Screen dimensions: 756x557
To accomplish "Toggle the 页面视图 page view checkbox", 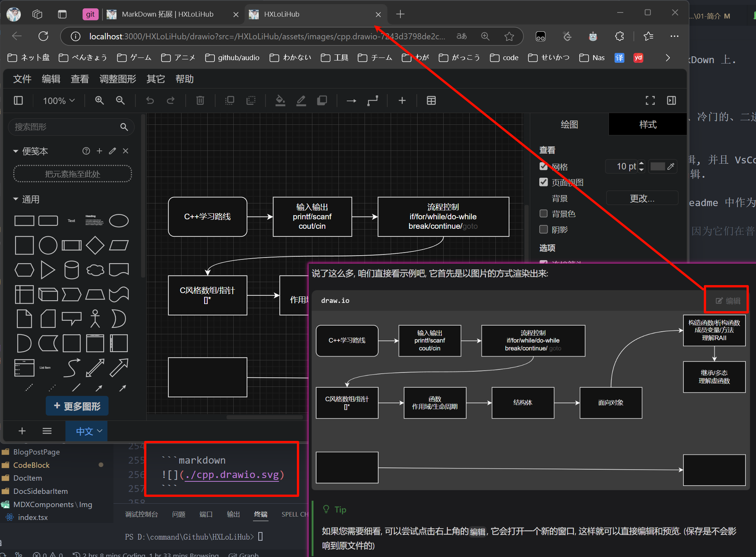I will (x=543, y=182).
